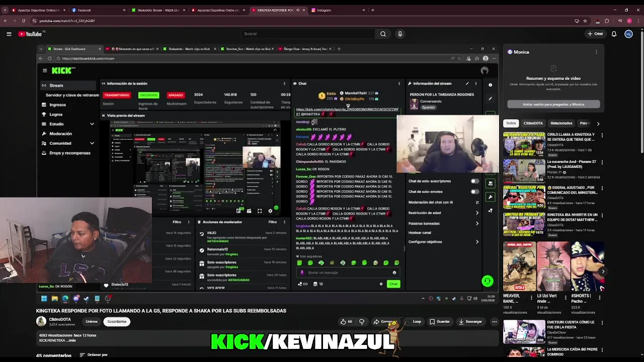The height and width of the screenshot is (362, 644).
Task: Open SIDERAL ASUSTADO video thumbnail
Action: coord(524,198)
